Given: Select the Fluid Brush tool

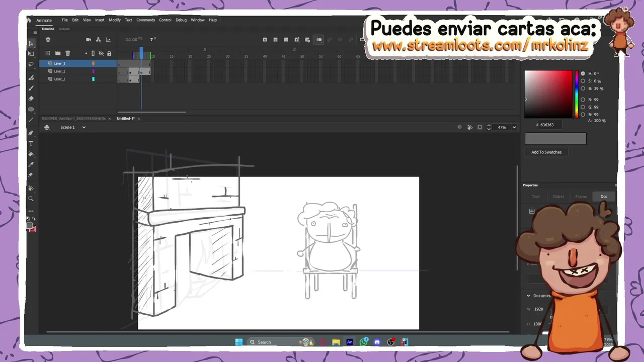Looking at the screenshot, I should click(x=31, y=77).
